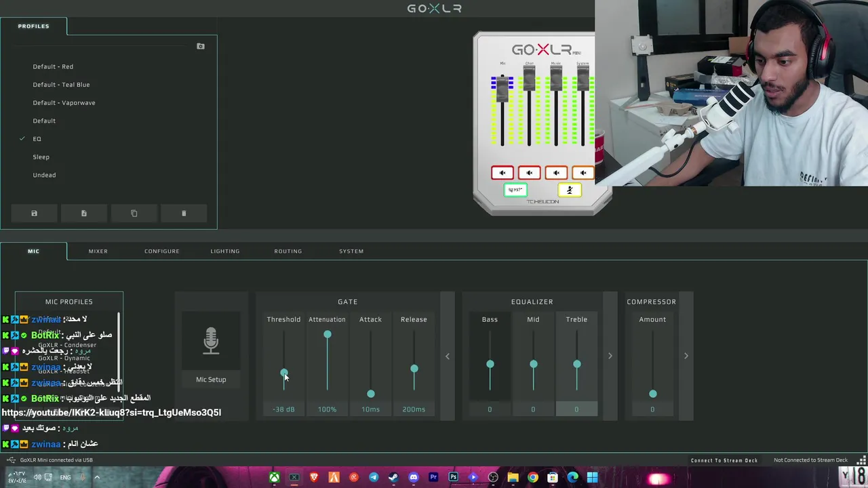
Task: Select the Default - Teal Blue profile
Action: click(x=61, y=85)
